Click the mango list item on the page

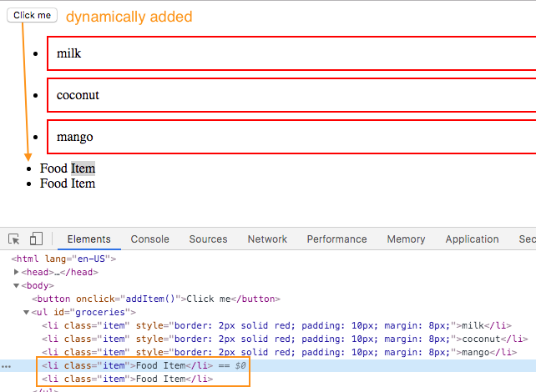click(291, 137)
